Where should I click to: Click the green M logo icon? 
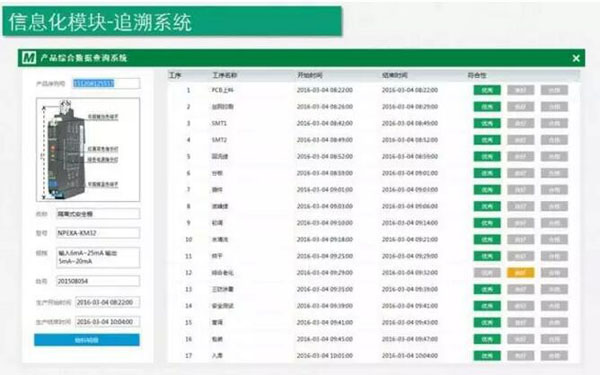(x=29, y=58)
